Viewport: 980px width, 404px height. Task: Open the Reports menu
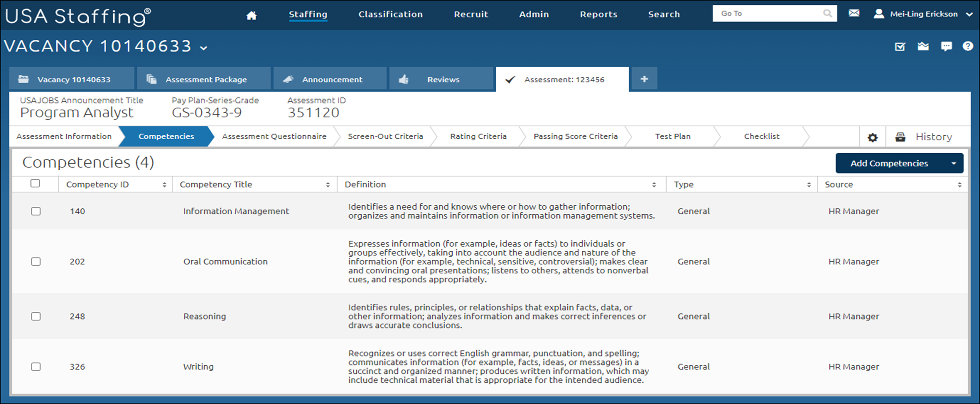(x=599, y=14)
